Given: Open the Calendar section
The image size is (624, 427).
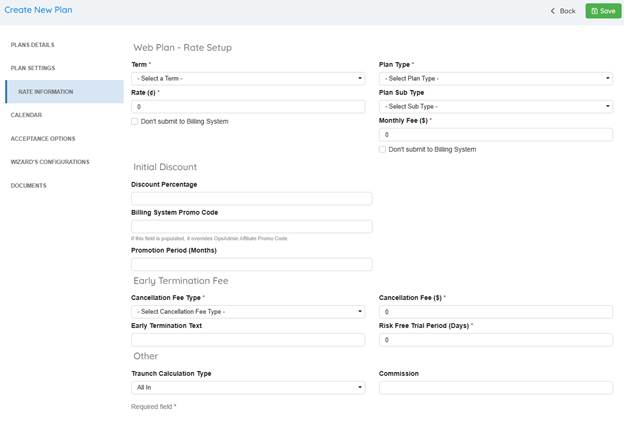Looking at the screenshot, I should 26,115.
